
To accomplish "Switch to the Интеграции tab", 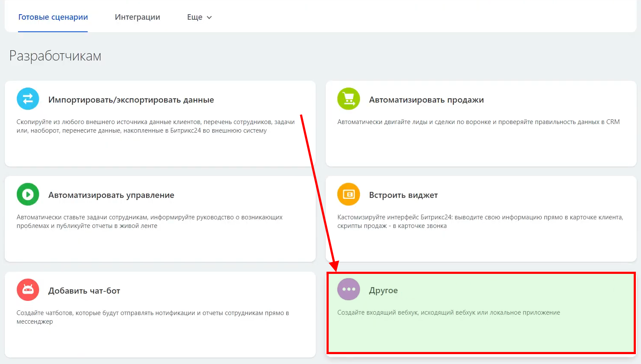I will pos(137,17).
